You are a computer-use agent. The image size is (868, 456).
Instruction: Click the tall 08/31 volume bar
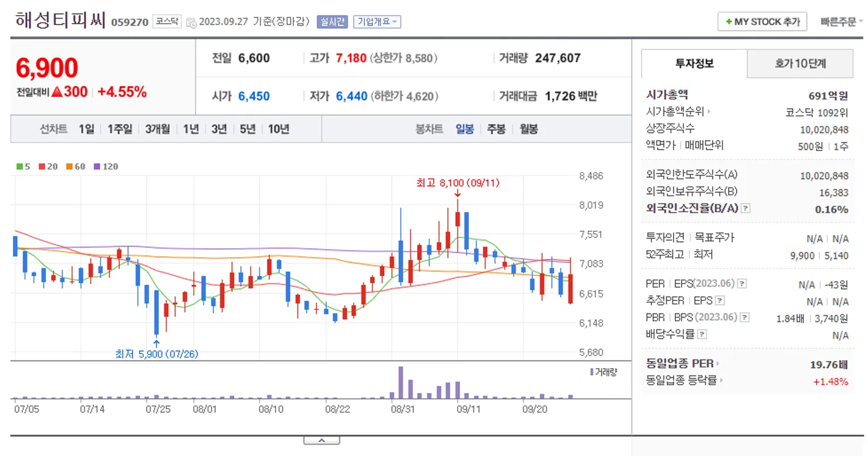point(401,382)
